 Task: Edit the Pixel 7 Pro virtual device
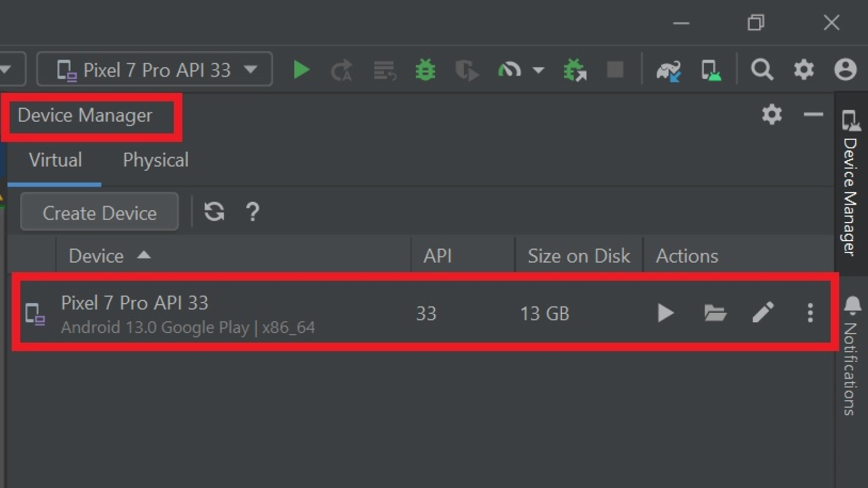763,313
